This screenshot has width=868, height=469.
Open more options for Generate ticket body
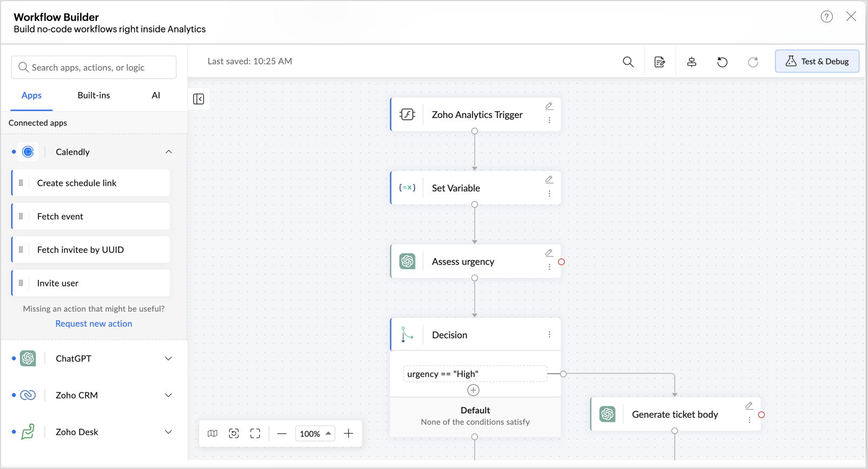pos(749,420)
